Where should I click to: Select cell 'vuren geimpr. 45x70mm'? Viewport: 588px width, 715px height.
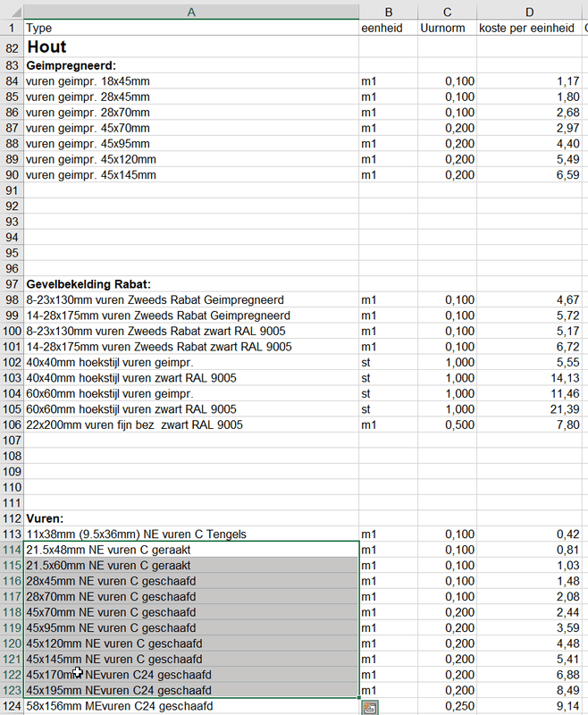[191, 128]
